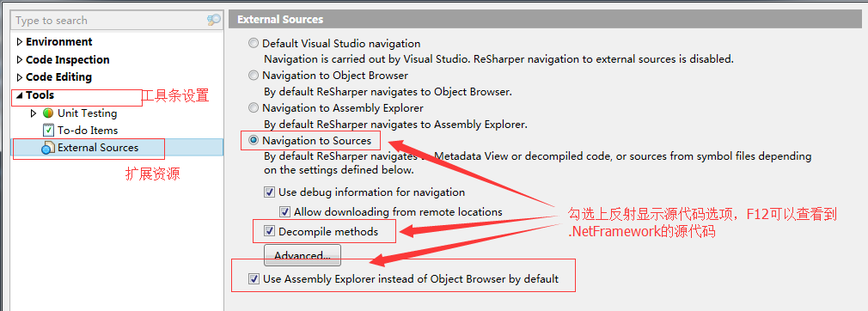The width and height of the screenshot is (868, 311).
Task: Select Navigation to Sources radio button
Action: (x=254, y=141)
